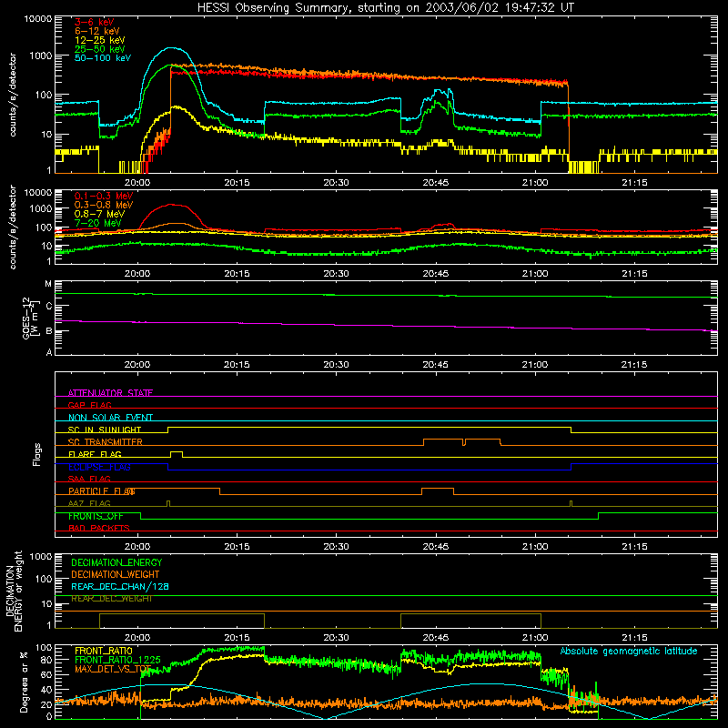Screen dimensions: 728x728
Task: Click the DECIMATION_ENERGY legend label
Action: [x=116, y=562]
